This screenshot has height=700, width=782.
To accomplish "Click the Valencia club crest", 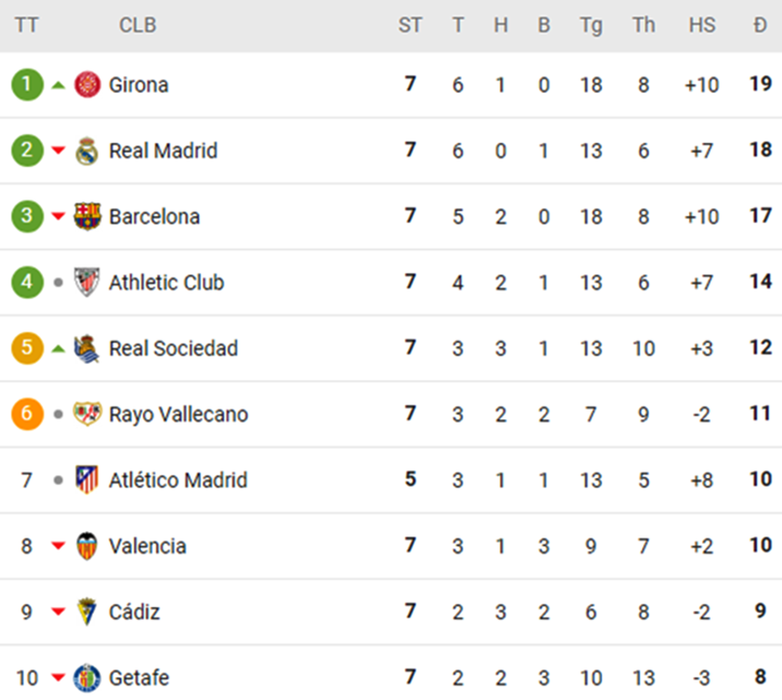I will [86, 546].
